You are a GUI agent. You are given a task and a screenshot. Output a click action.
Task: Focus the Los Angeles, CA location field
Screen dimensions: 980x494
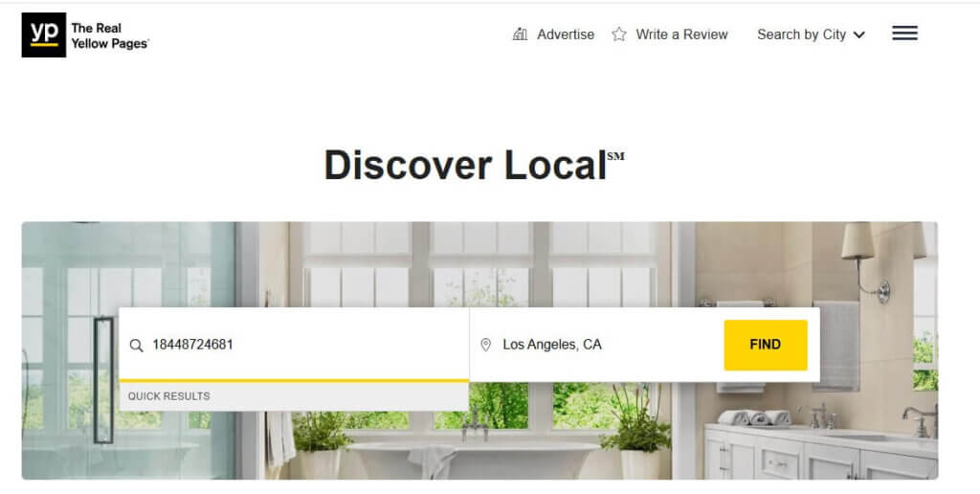597,344
